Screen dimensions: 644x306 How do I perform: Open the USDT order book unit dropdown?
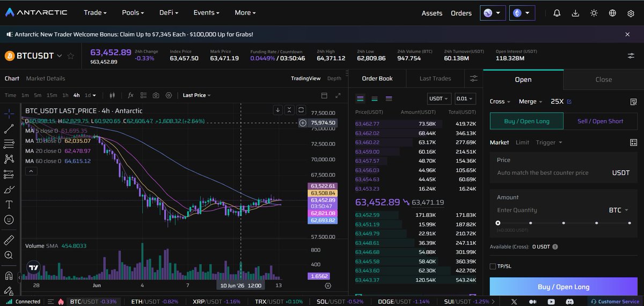(x=439, y=99)
